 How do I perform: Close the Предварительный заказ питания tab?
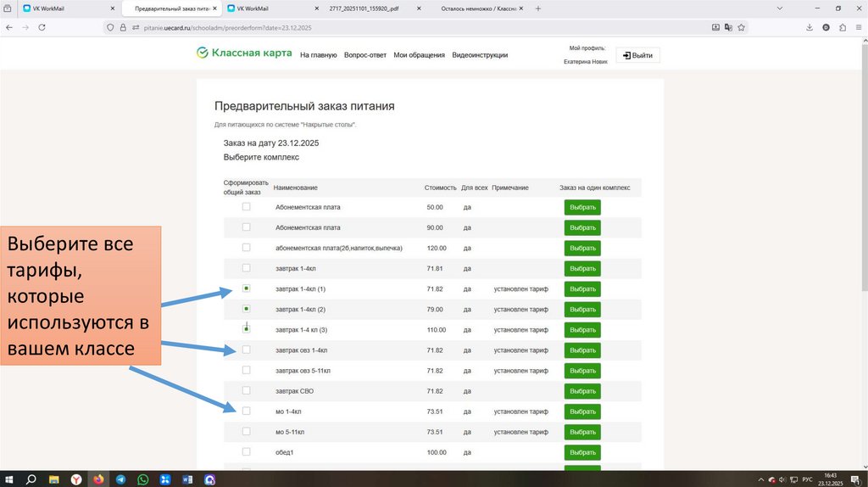tap(214, 8)
